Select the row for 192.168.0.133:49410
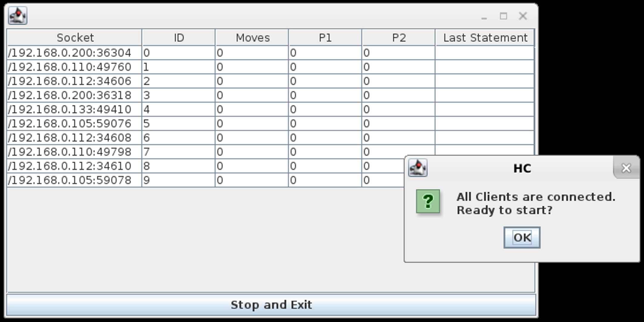 point(70,109)
